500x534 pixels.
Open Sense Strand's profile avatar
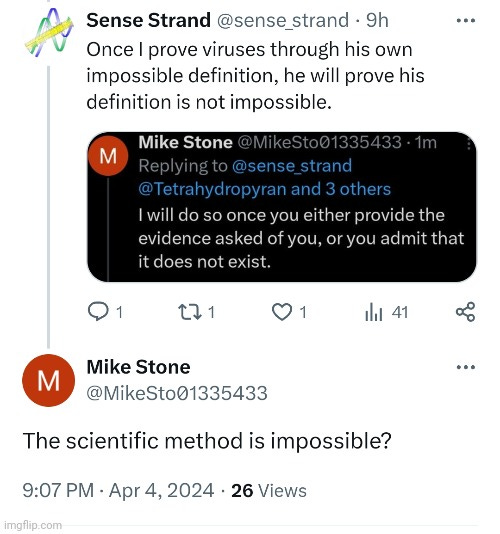point(49,33)
